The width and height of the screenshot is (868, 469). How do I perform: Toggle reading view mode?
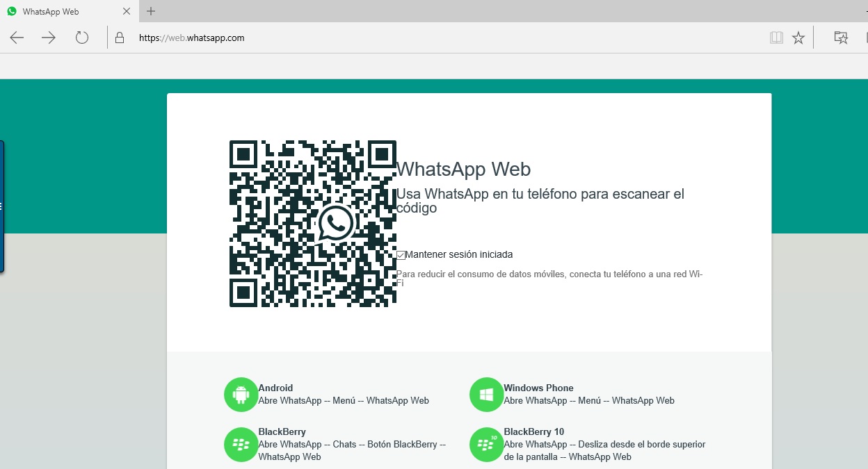click(x=776, y=38)
